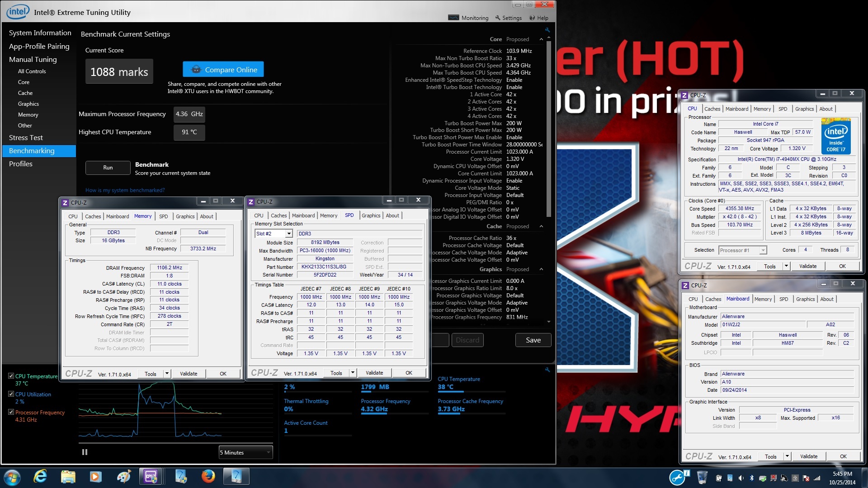
Task: Click Z icon in the CPU-Z Memory window title
Action: [x=65, y=202]
